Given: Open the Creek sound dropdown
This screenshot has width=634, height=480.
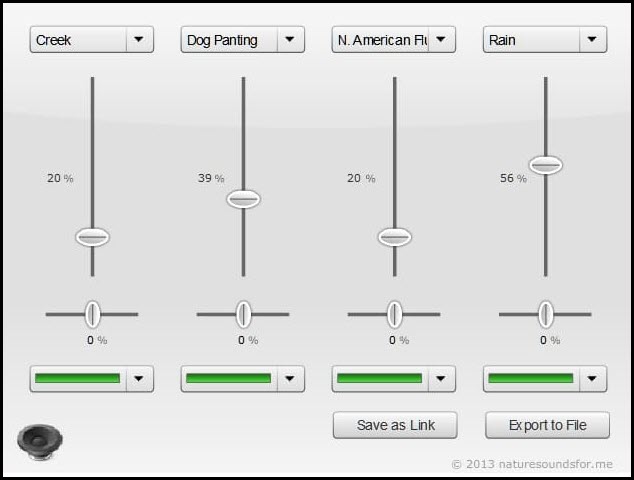Looking at the screenshot, I should (91, 40).
